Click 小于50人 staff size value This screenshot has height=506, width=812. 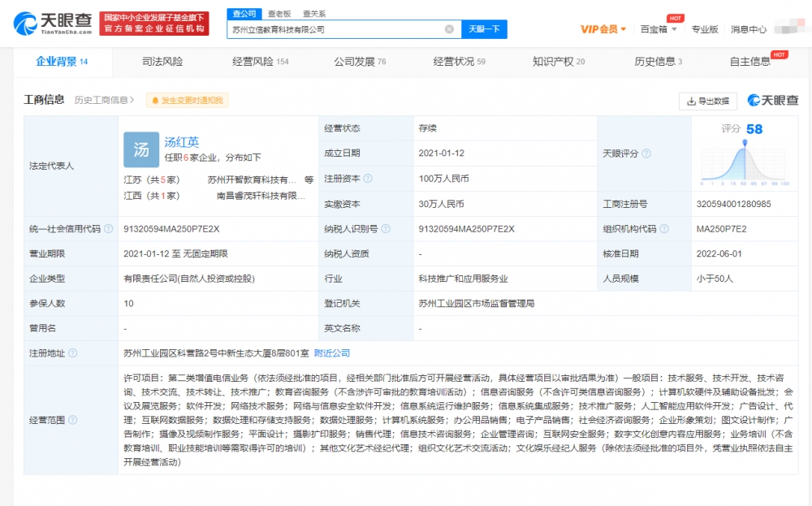click(715, 279)
